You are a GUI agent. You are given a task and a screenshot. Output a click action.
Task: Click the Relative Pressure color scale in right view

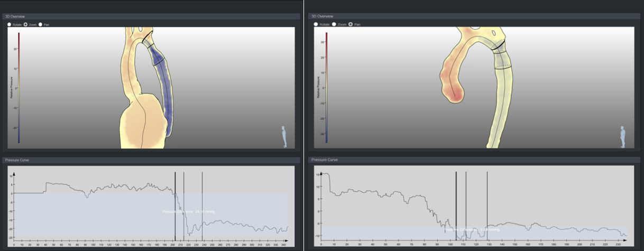point(327,87)
